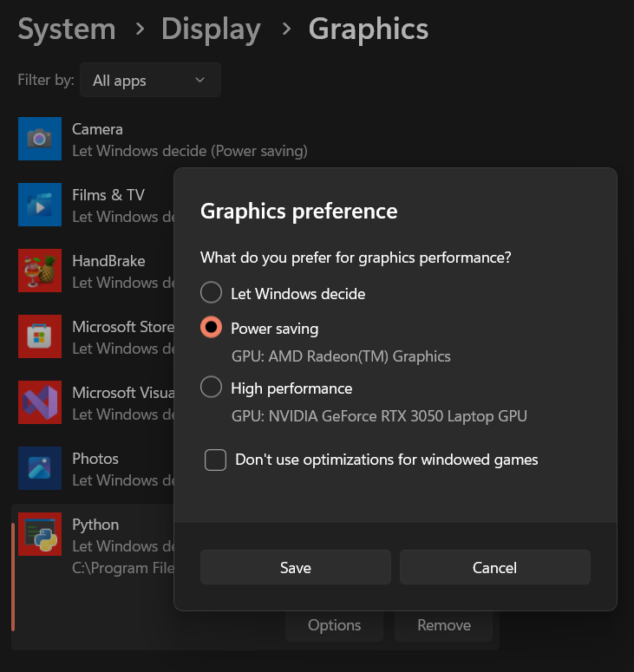The width and height of the screenshot is (634, 672).
Task: Click the Microsoft Visual Studio icon
Action: (40, 402)
